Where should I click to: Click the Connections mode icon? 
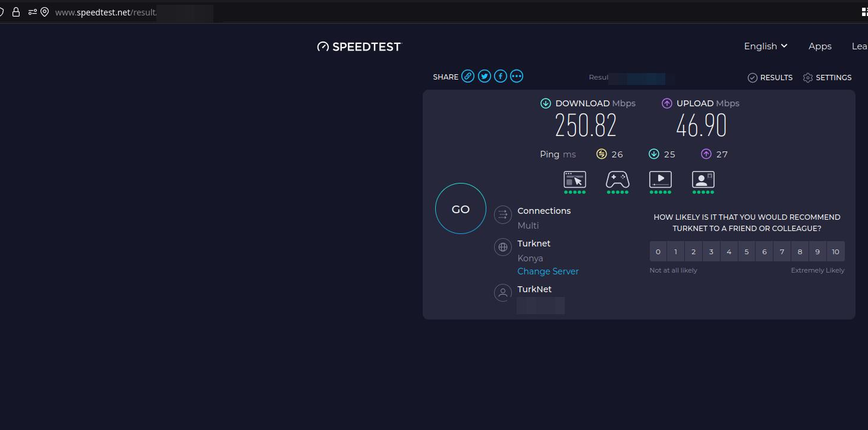click(503, 214)
